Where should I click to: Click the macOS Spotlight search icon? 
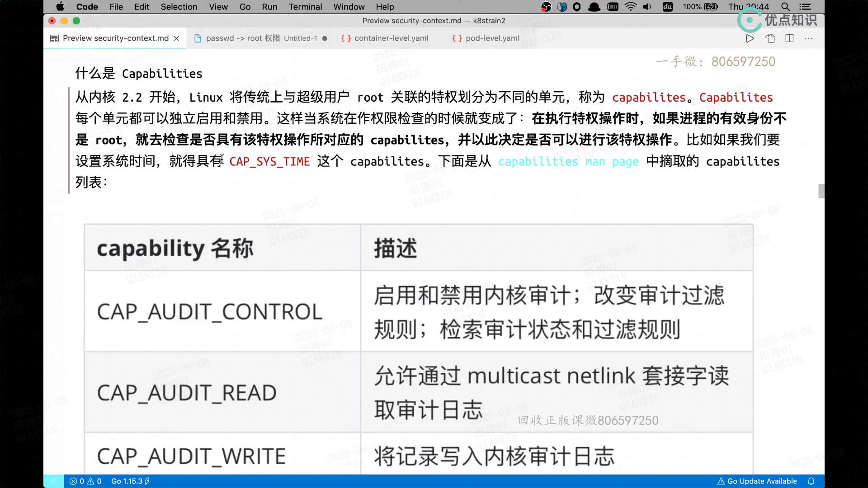[785, 7]
